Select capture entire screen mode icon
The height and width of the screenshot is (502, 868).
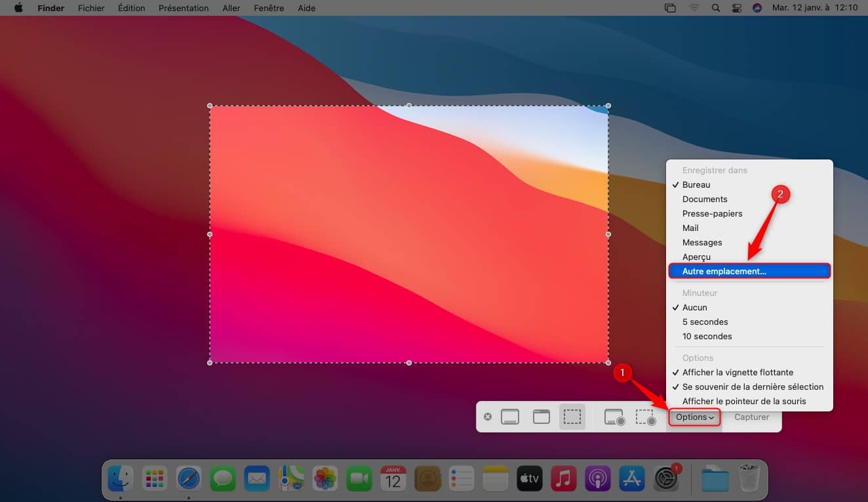tap(510, 417)
